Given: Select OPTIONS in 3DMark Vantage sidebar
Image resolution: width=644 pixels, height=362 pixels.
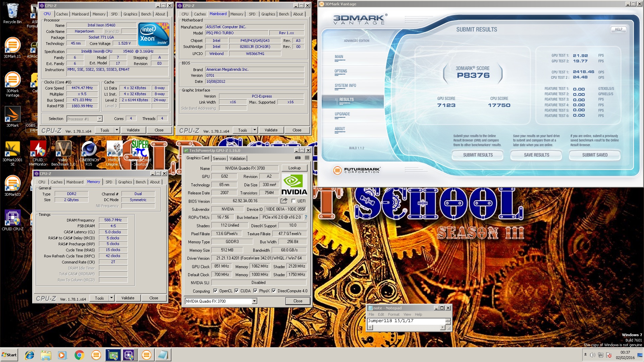Looking at the screenshot, I should coord(341,71).
